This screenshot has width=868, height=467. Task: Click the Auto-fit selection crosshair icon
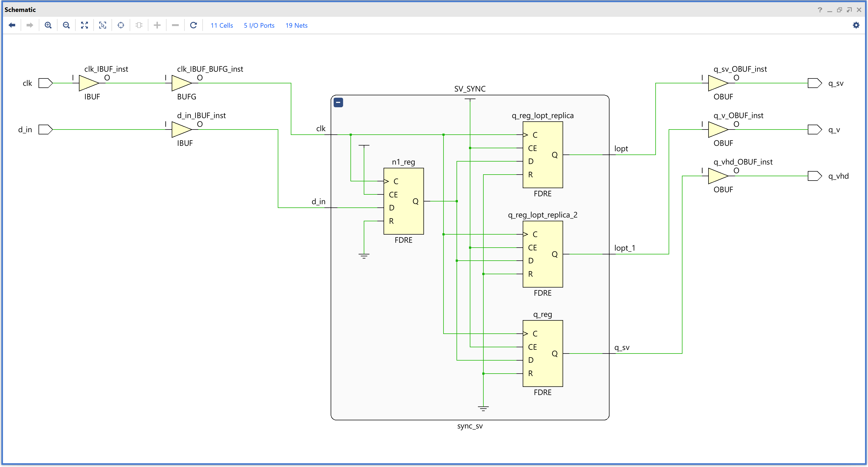(x=121, y=25)
